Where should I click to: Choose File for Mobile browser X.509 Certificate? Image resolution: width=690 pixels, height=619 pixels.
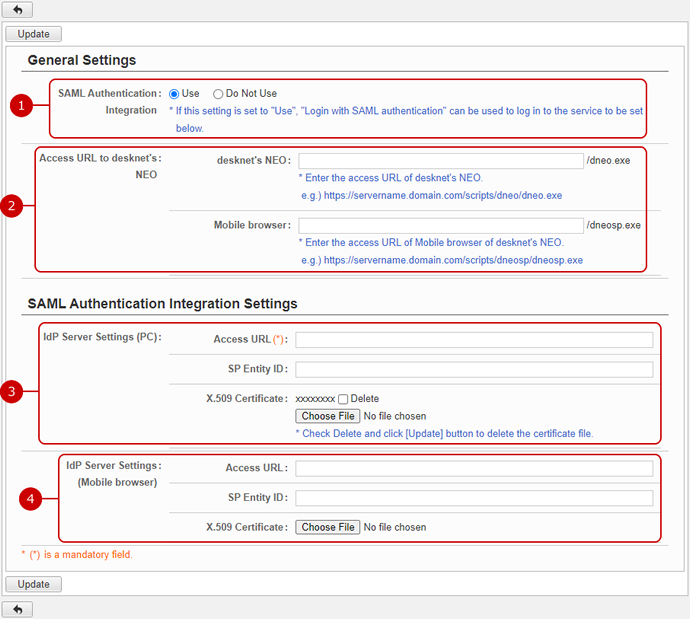click(328, 527)
